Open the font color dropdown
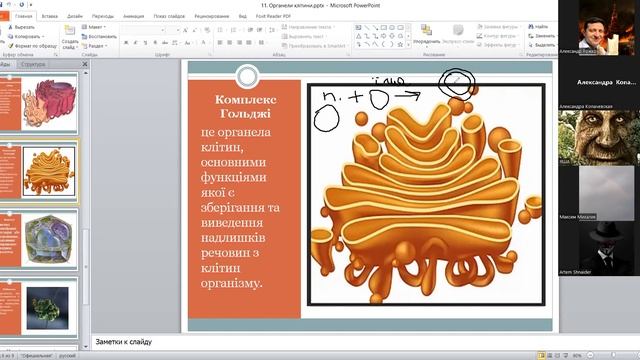This screenshot has width=640, height=360. [204, 42]
